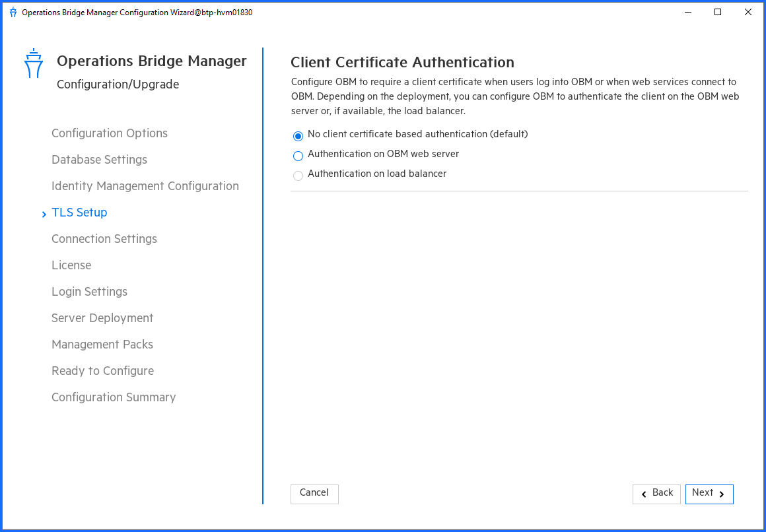Open Identity Management Configuration step

(145, 186)
